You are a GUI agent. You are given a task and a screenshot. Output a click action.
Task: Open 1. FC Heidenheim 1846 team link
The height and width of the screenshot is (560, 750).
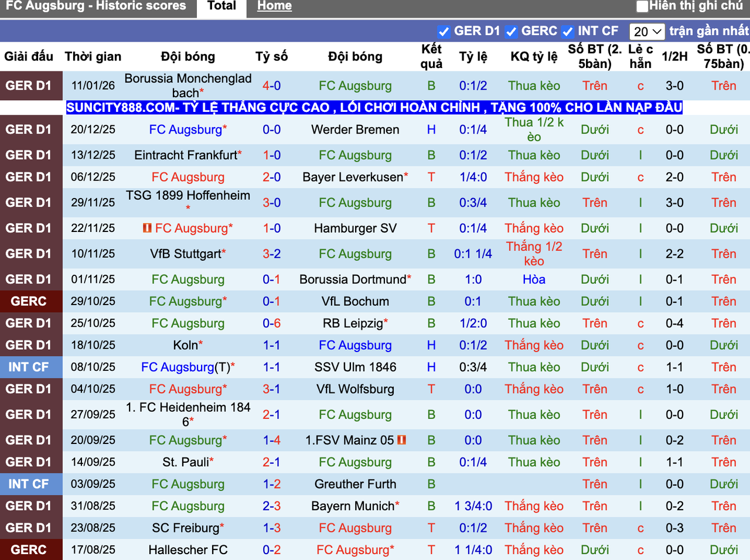188,415
